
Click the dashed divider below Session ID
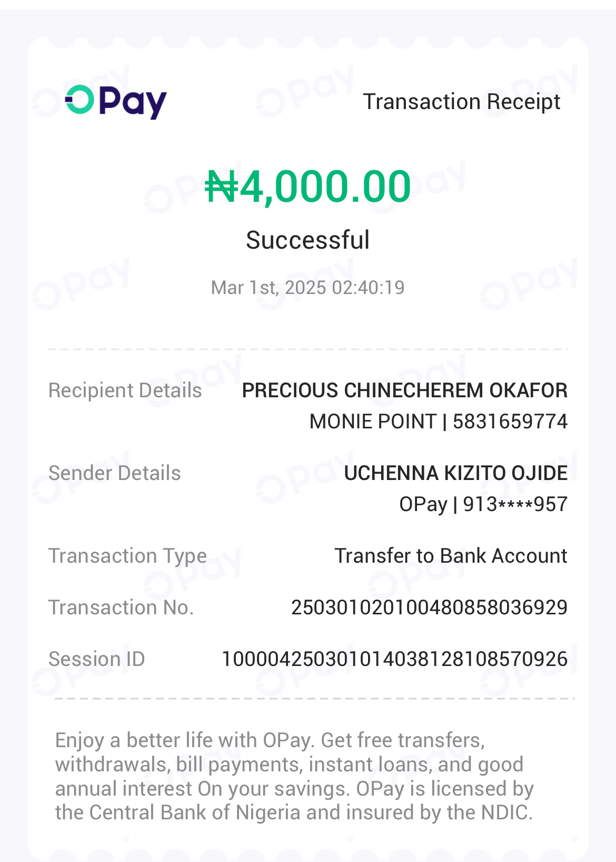(314, 699)
